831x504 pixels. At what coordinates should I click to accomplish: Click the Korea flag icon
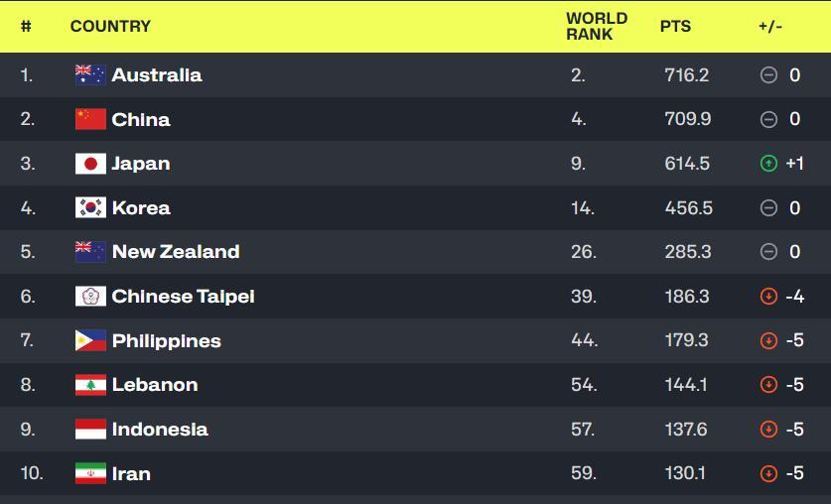point(90,208)
